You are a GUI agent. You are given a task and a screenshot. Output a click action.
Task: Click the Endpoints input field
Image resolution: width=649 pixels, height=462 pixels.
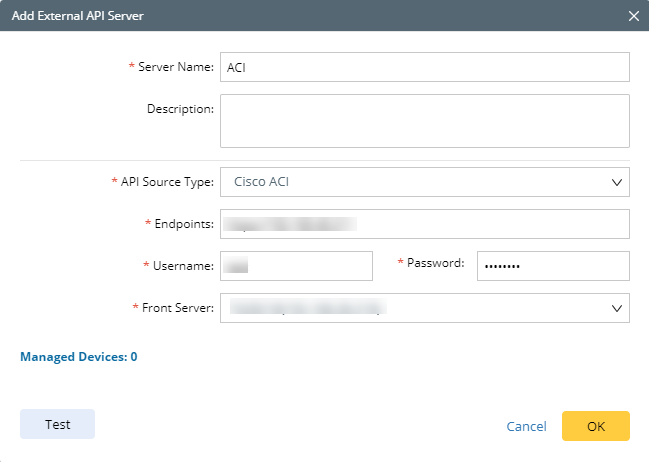424,224
